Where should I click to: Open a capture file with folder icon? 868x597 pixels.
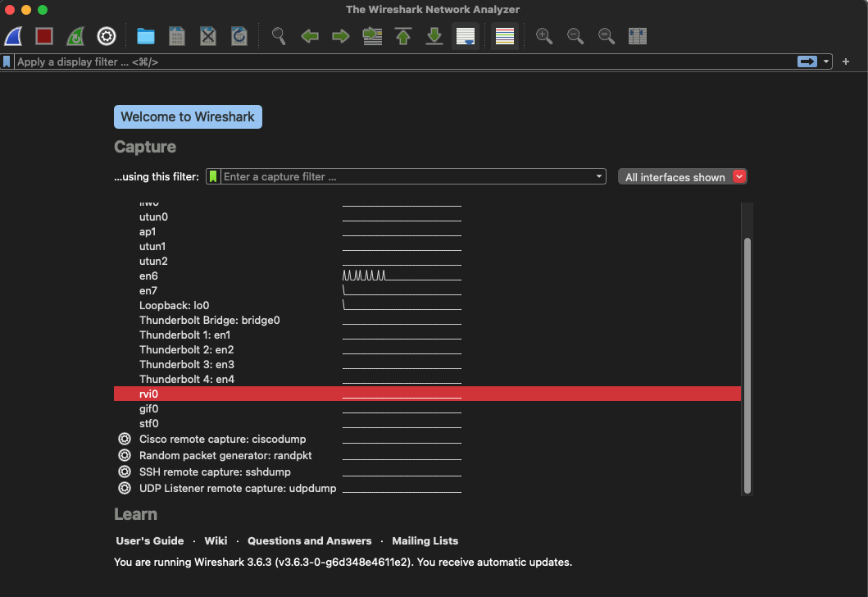pos(146,37)
